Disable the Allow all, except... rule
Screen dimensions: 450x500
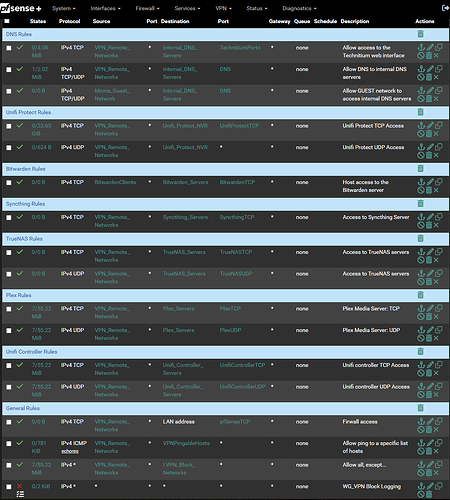[x=421, y=473]
